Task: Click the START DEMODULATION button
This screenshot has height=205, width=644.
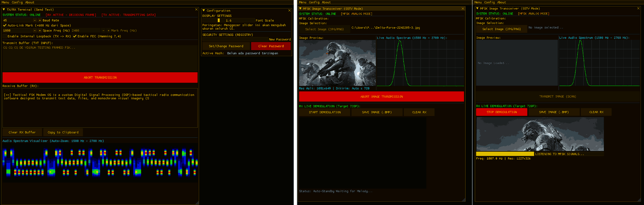Action: (325, 112)
